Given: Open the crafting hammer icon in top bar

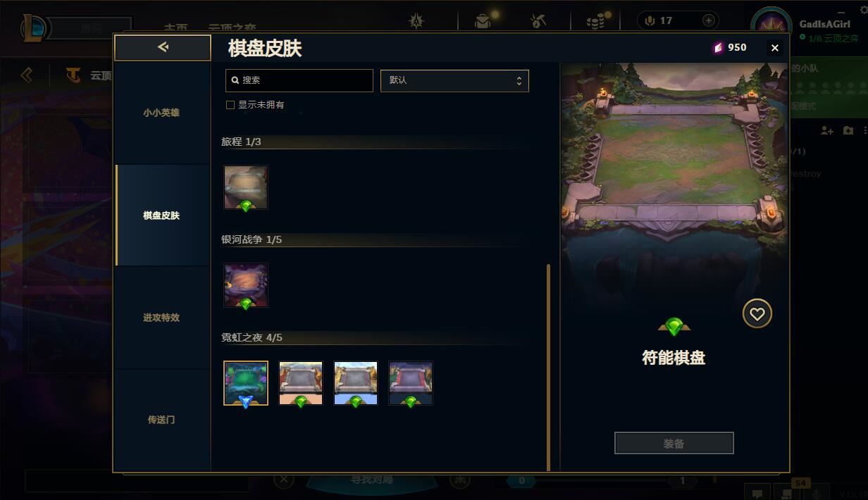Looking at the screenshot, I should click(538, 20).
